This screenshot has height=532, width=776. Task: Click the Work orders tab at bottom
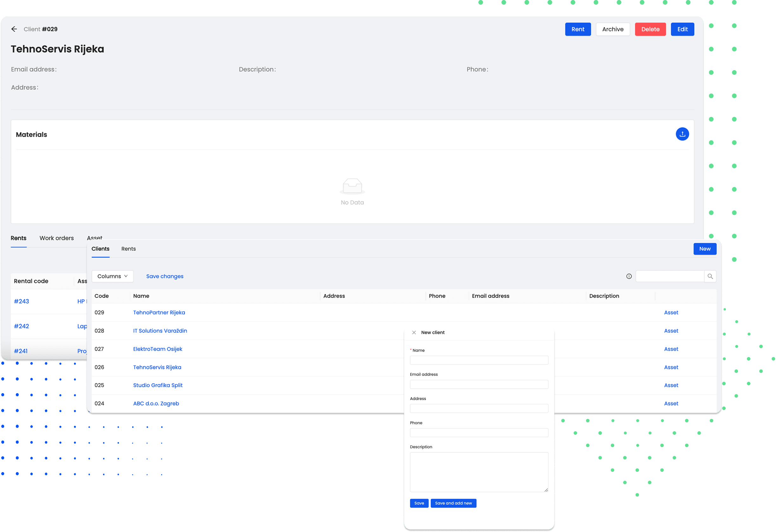pyautogui.click(x=56, y=237)
